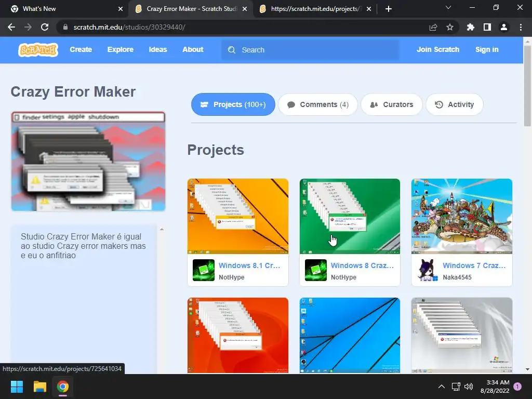The width and height of the screenshot is (532, 399).
Task: Click the taskbar clock and date
Action: tap(495, 387)
